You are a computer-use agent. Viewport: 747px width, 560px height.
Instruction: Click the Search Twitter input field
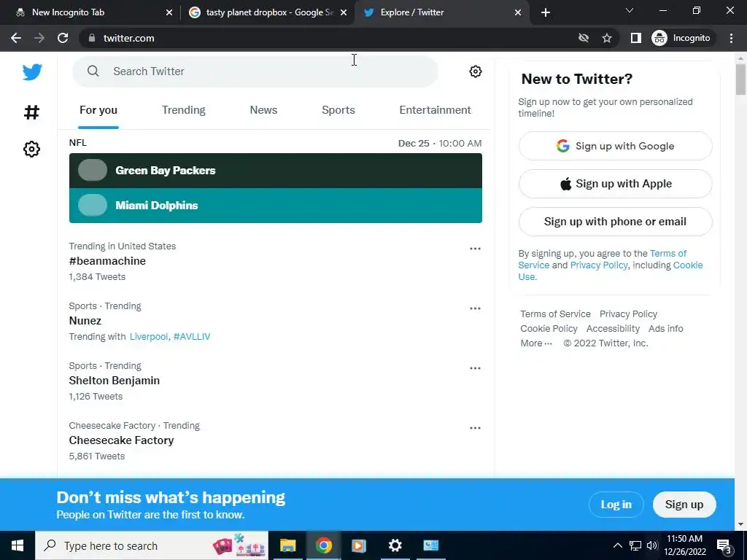[x=255, y=71]
